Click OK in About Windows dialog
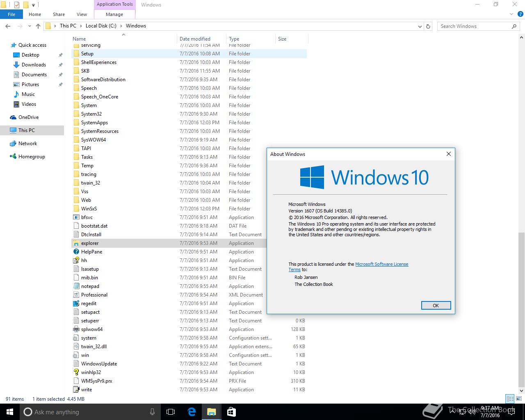This screenshot has width=525, height=420. pos(436,306)
